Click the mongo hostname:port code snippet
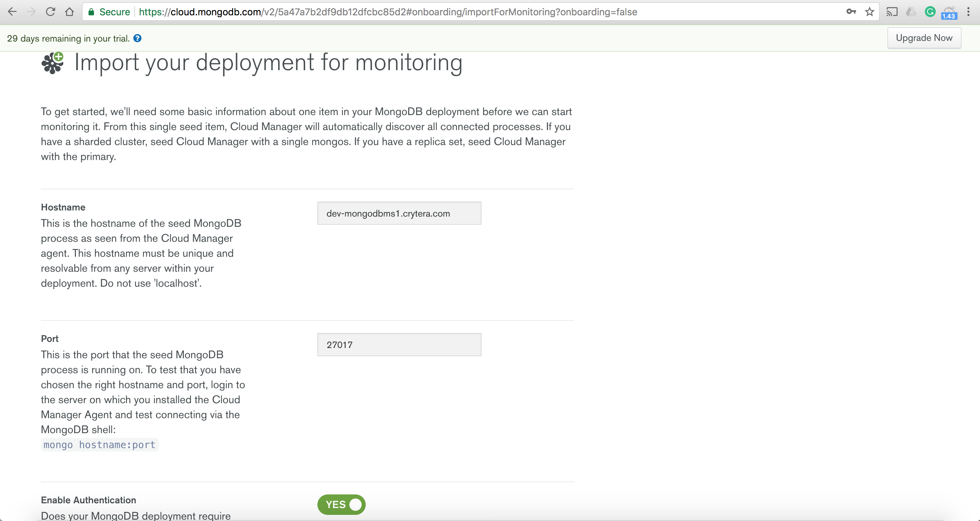 click(100, 444)
